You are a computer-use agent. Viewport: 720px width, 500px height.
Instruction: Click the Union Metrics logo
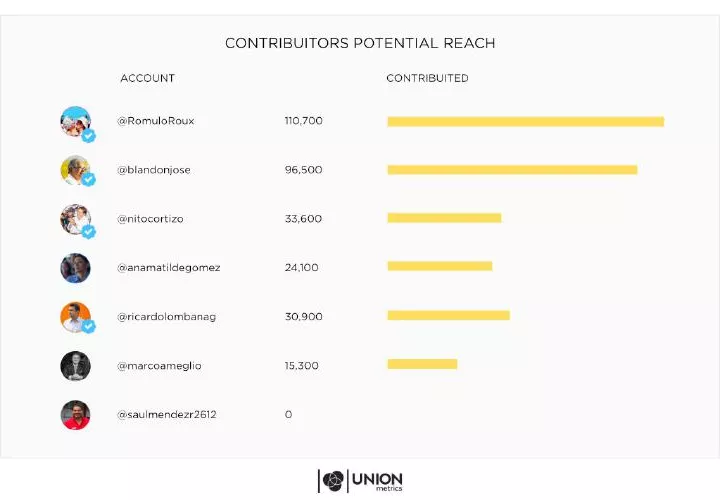click(x=360, y=481)
